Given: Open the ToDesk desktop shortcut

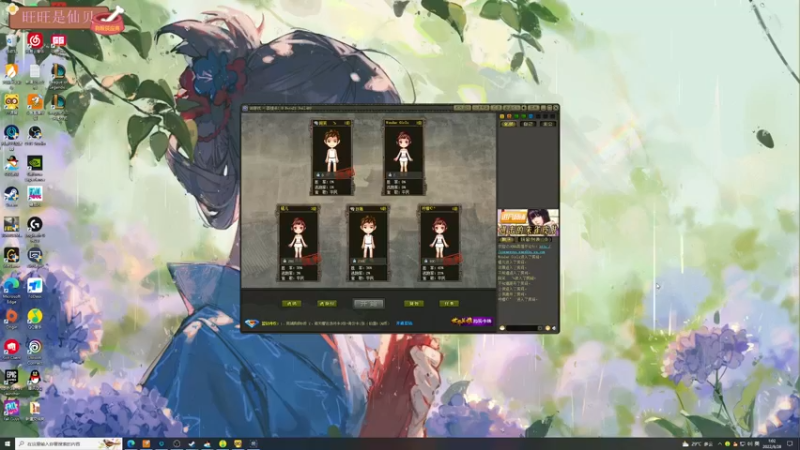Looking at the screenshot, I should (x=35, y=286).
